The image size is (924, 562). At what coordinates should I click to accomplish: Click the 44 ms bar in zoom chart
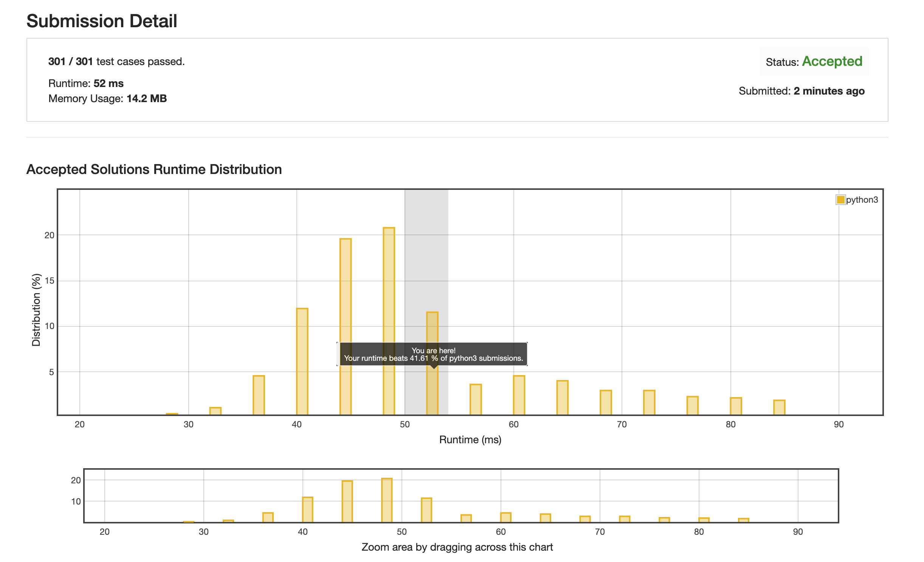pos(347,501)
